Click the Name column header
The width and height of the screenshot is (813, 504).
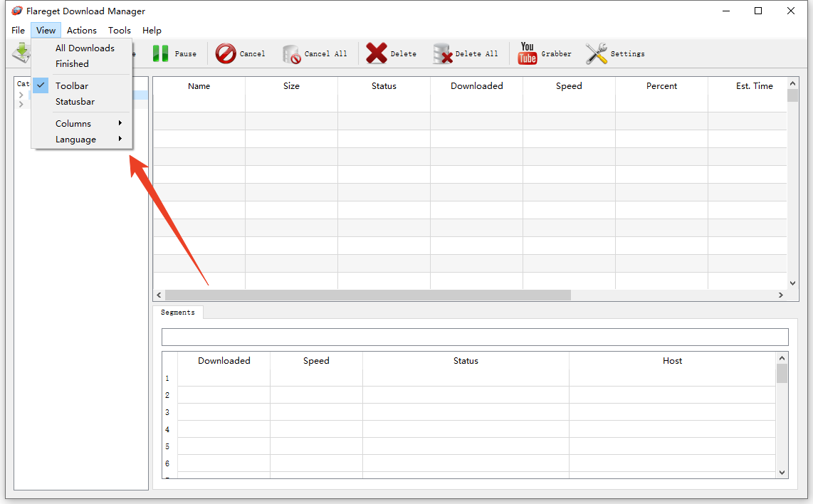[x=199, y=86]
